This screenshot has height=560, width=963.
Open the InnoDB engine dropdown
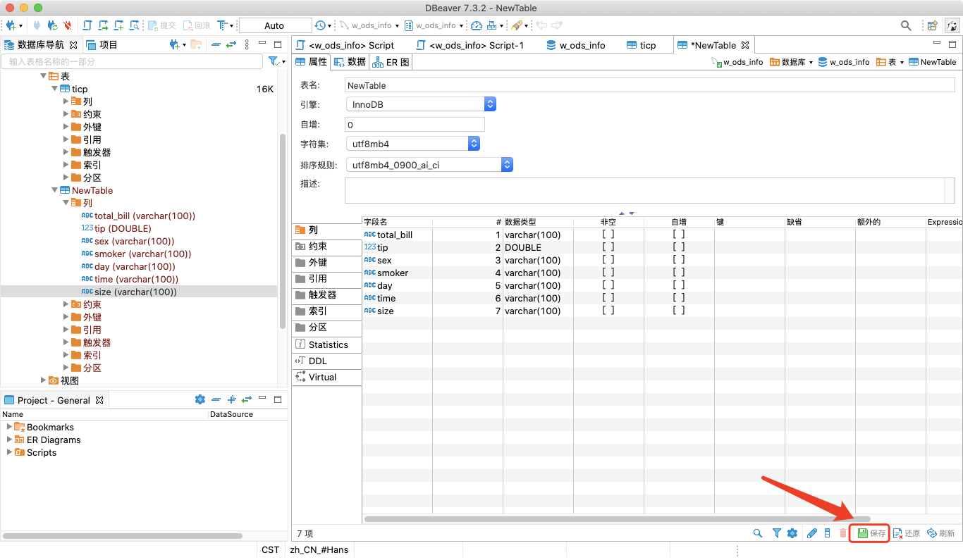490,104
